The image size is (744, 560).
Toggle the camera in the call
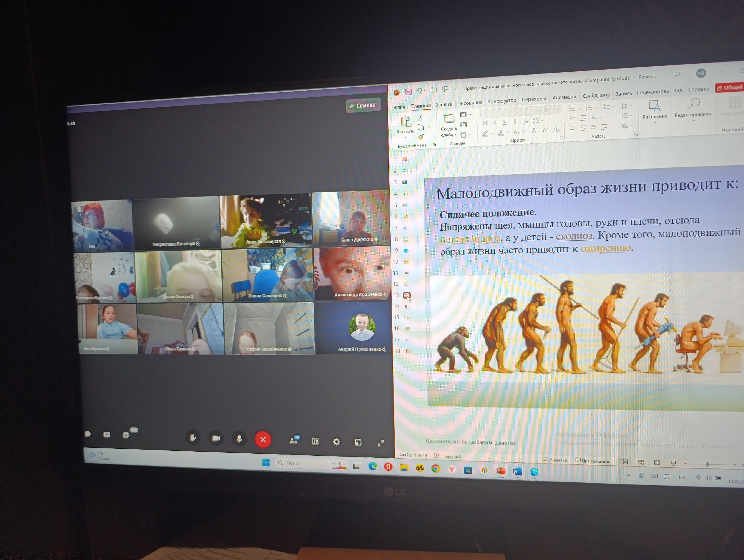(216, 438)
